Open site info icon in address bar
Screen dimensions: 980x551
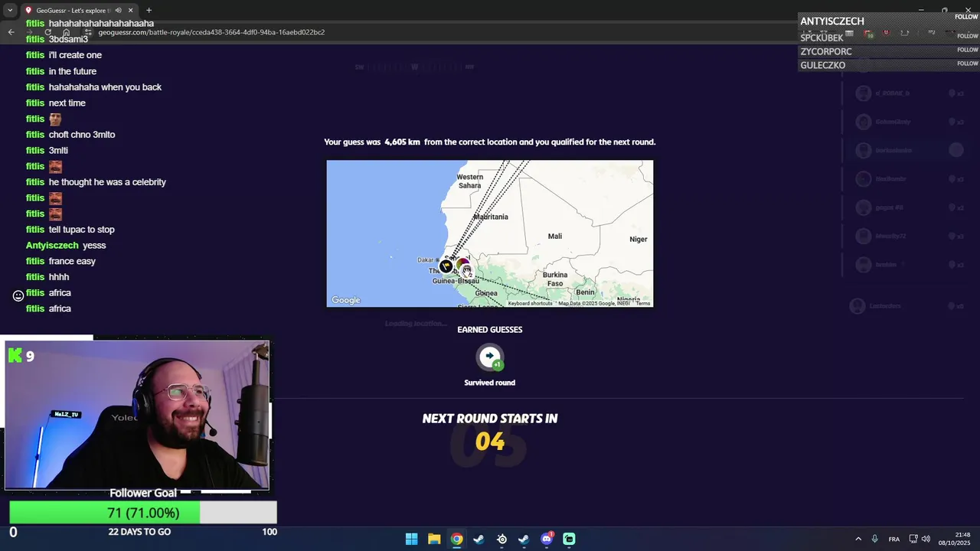[89, 32]
